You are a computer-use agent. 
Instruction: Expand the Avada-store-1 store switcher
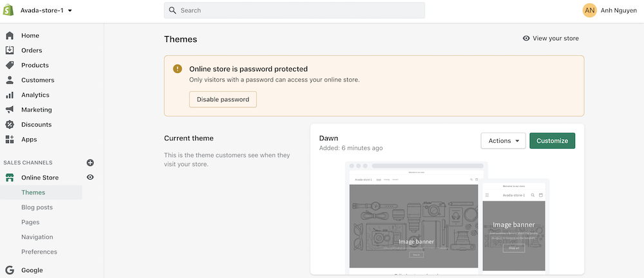[46, 11]
